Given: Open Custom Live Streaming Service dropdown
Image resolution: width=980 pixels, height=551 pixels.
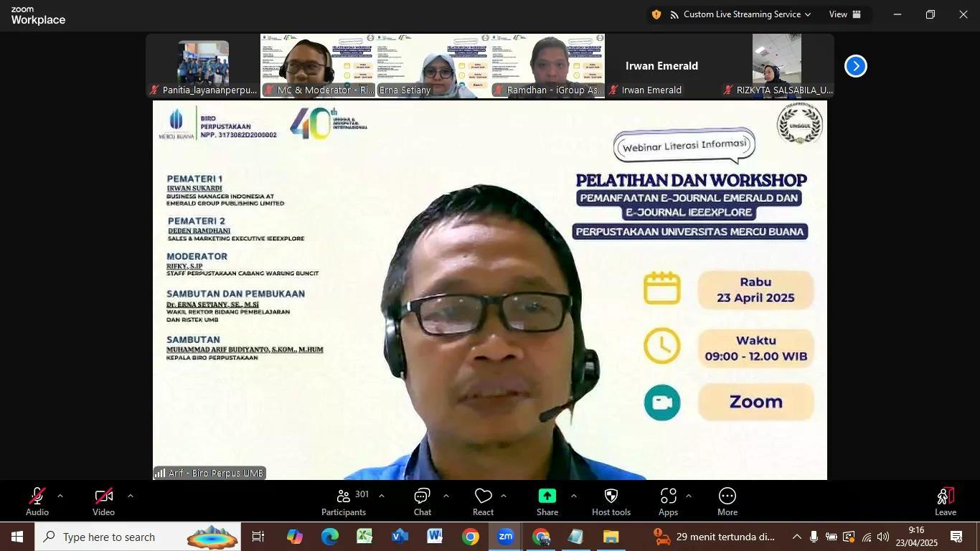Looking at the screenshot, I should click(741, 14).
